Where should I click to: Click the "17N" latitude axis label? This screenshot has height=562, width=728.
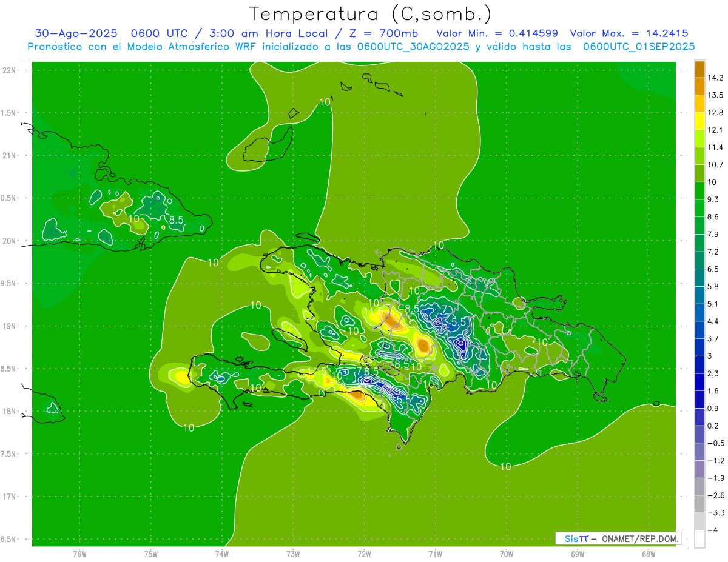pyautogui.click(x=9, y=497)
